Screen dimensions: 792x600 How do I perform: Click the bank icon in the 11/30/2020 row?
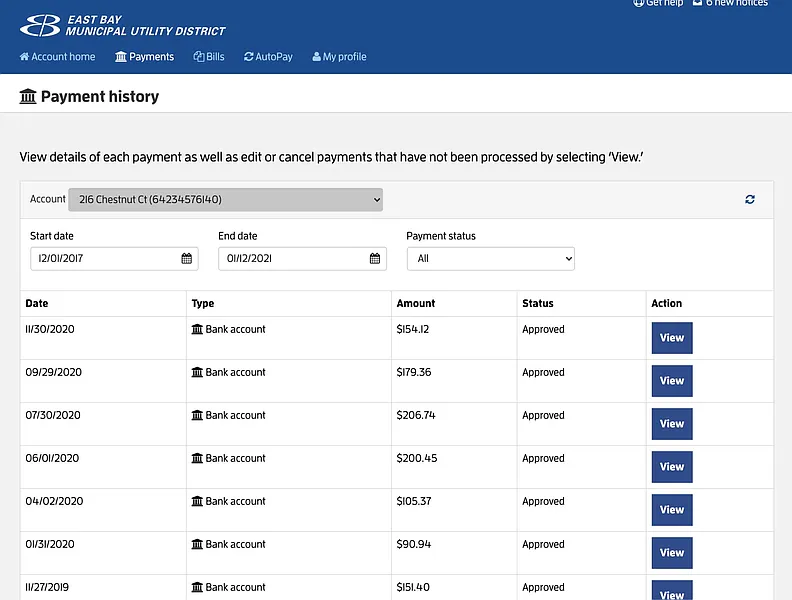pos(197,329)
